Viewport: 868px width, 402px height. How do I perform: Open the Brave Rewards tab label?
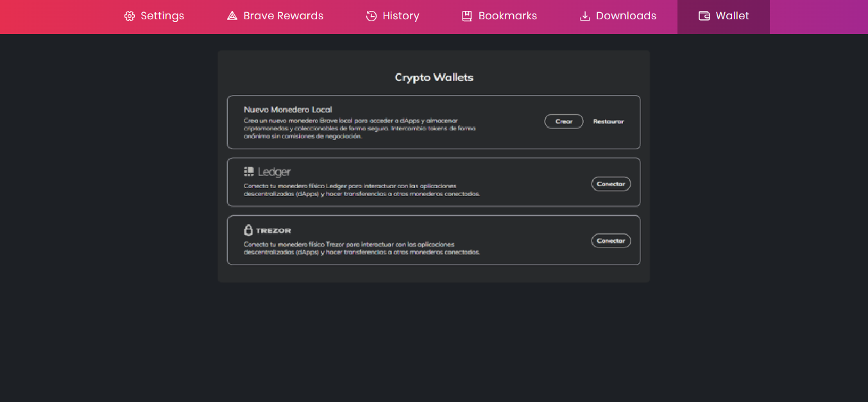coord(283,16)
